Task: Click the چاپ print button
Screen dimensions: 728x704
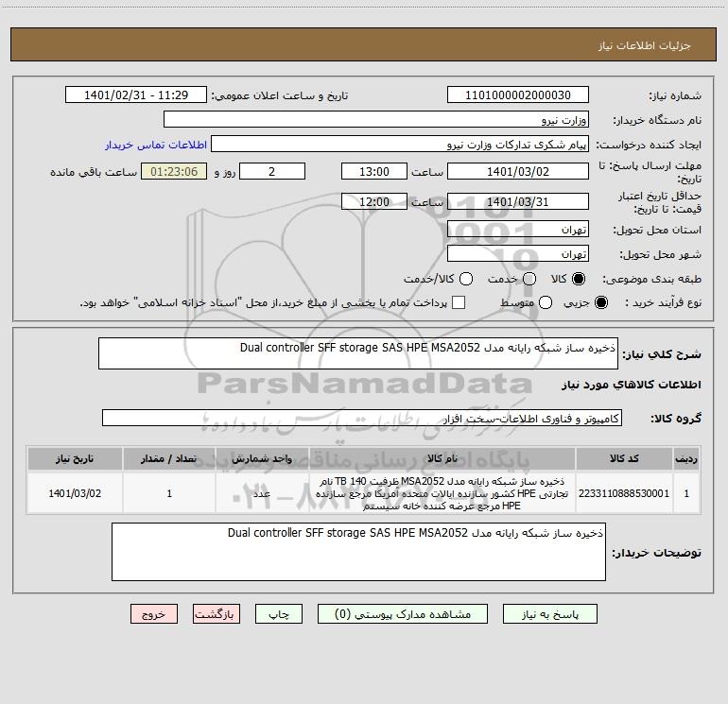Action: pos(279,614)
